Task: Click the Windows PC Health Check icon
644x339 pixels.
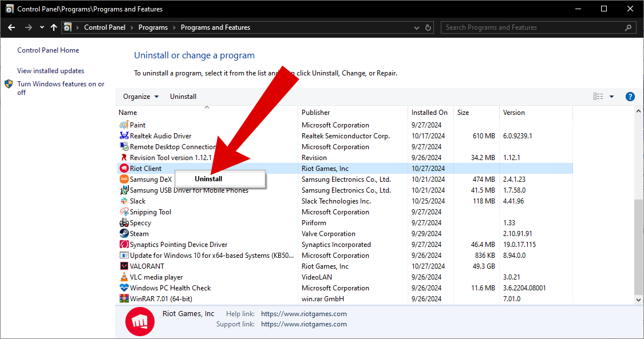Action: 124,288
